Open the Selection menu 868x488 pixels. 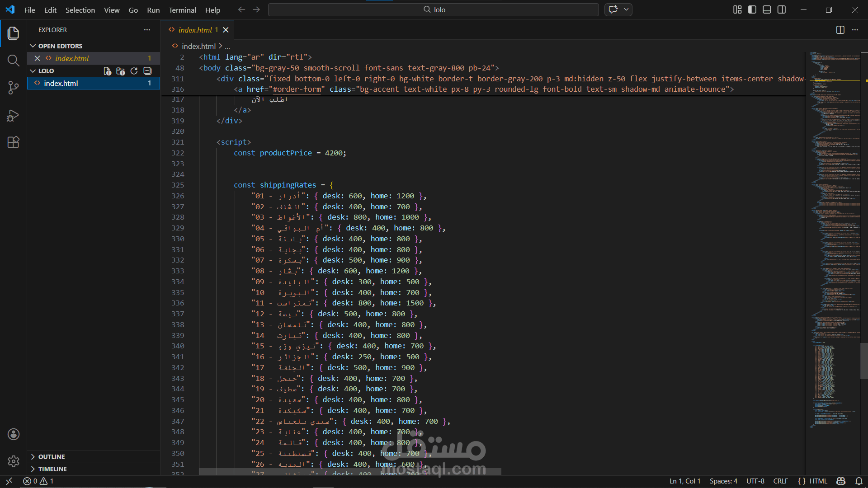[80, 10]
